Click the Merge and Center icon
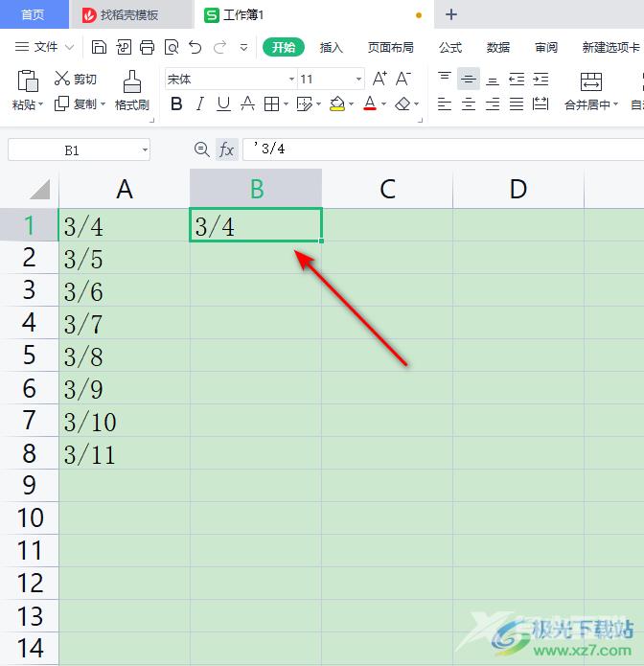Screen dimensions: 644x666 [591, 81]
